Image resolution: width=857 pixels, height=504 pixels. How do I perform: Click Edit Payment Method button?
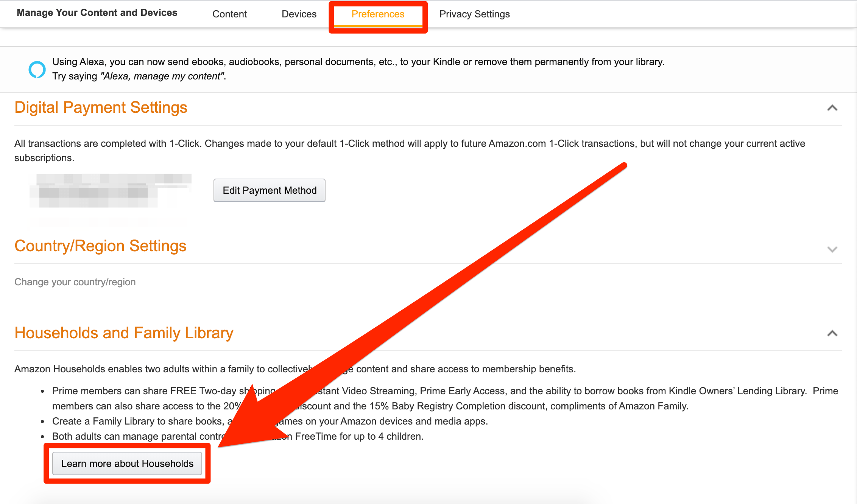269,190
